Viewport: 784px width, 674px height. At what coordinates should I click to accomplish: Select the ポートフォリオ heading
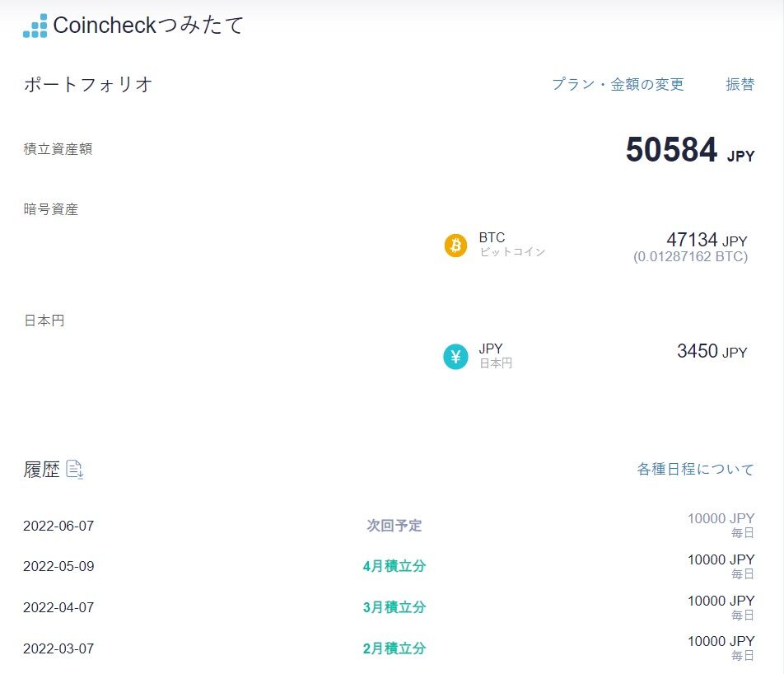click(x=88, y=84)
